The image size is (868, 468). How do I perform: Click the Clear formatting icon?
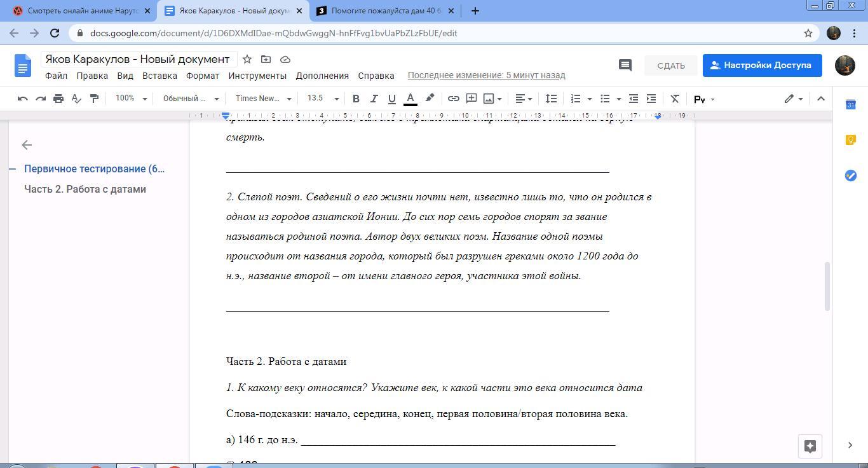click(675, 99)
